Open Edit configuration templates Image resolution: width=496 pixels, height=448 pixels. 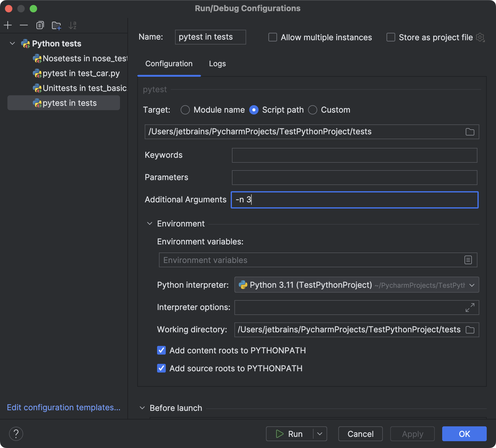coord(64,407)
